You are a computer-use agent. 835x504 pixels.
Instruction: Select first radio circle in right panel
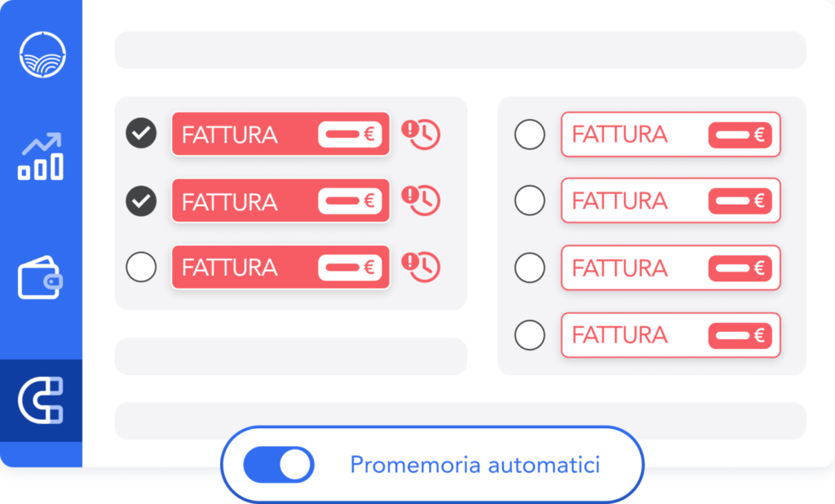(530, 134)
